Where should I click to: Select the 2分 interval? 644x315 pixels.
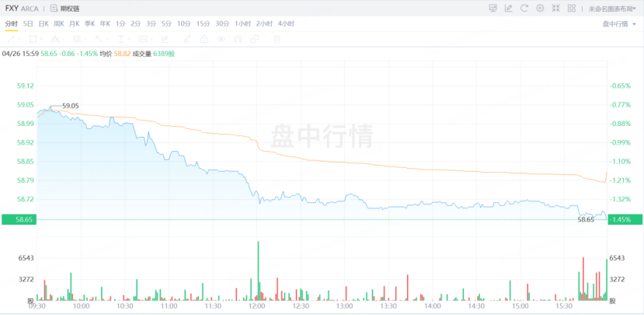(135, 24)
